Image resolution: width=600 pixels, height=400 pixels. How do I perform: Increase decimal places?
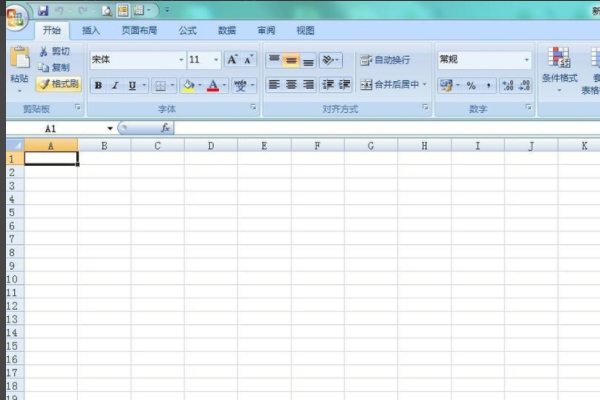pos(507,86)
